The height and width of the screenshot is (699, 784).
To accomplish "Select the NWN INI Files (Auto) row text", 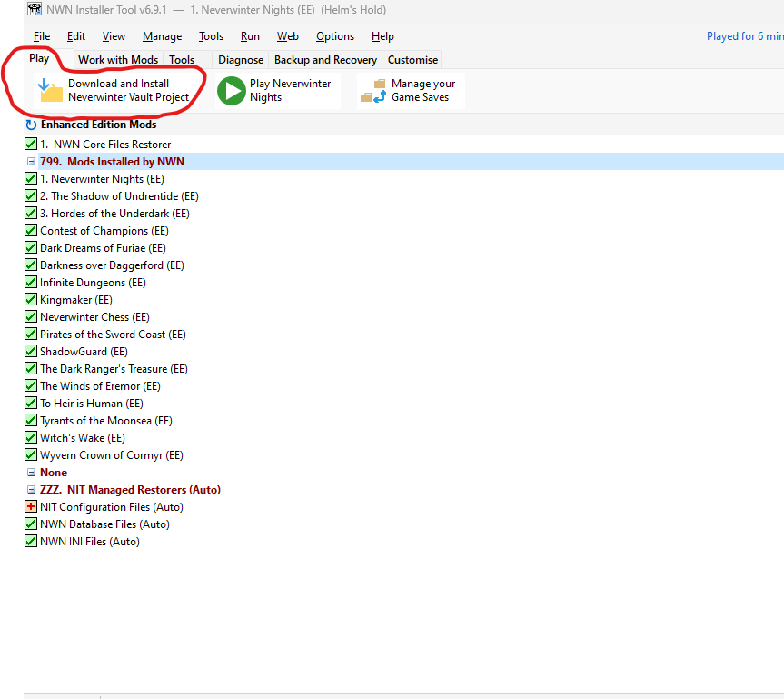I will point(90,542).
